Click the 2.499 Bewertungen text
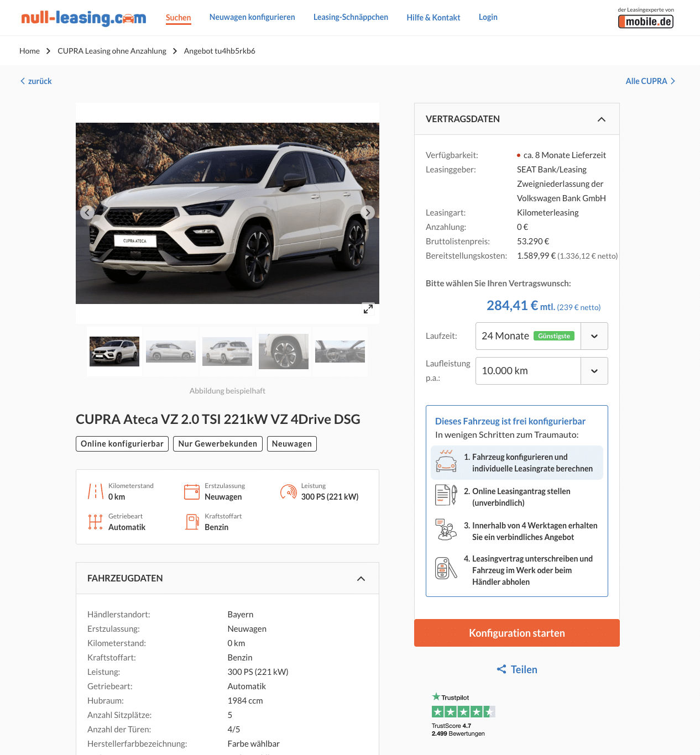The width and height of the screenshot is (700, 755). (x=458, y=733)
